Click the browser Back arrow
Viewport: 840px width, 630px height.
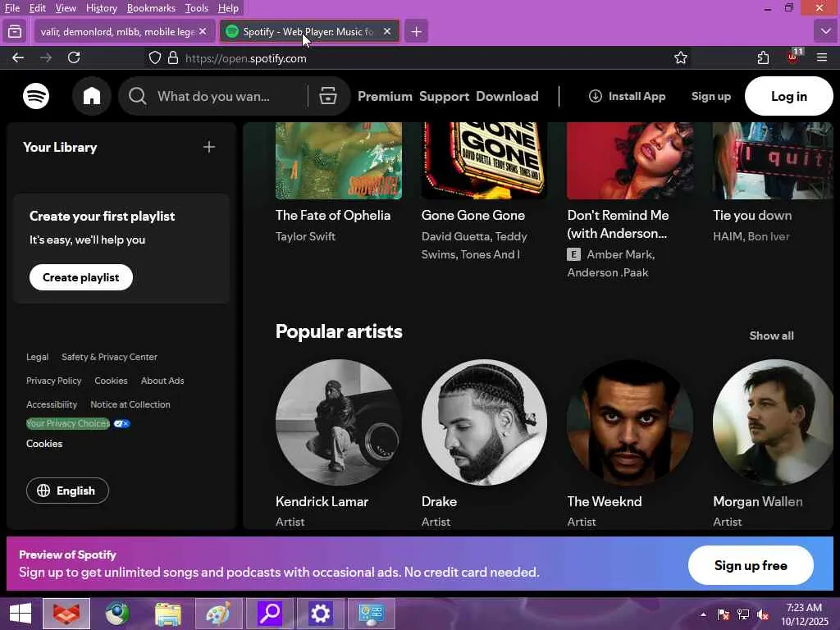[18, 58]
